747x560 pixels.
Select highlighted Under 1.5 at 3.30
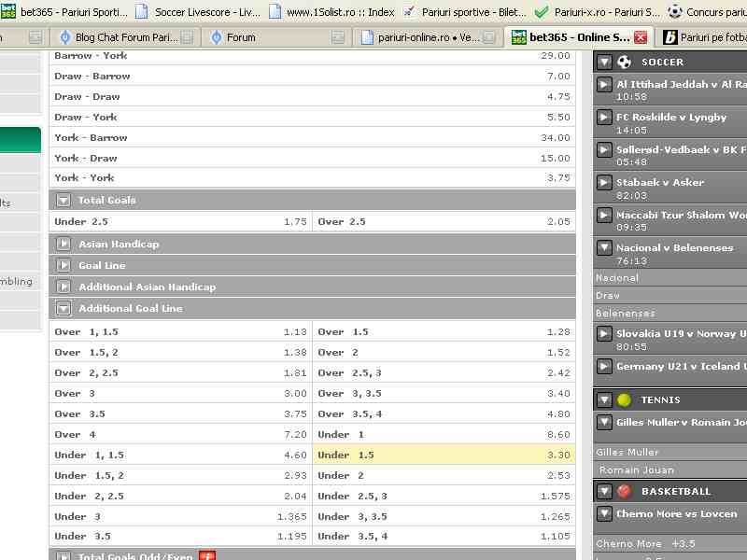[444, 455]
